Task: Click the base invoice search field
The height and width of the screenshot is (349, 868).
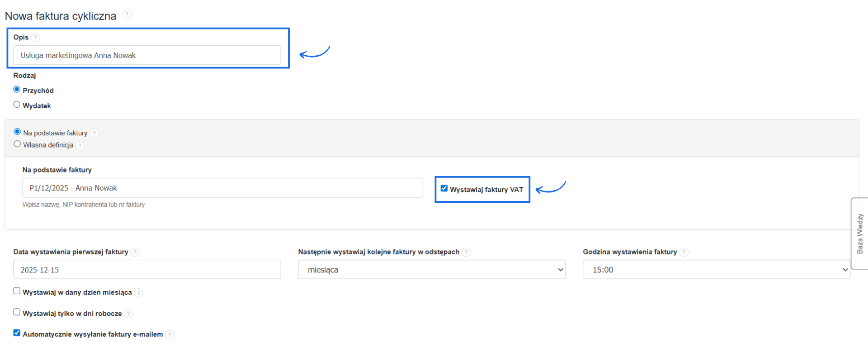Action: pyautogui.click(x=222, y=188)
